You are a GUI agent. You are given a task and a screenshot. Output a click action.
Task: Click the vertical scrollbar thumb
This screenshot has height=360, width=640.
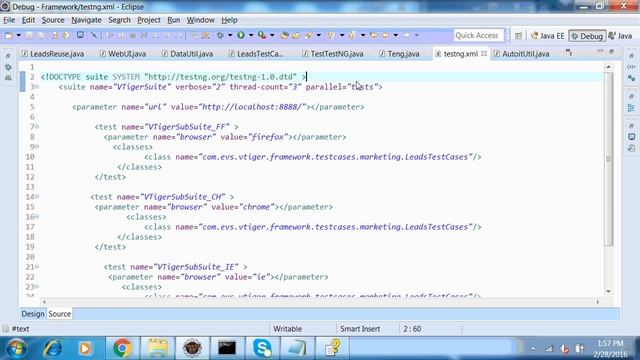pyautogui.click(x=608, y=159)
